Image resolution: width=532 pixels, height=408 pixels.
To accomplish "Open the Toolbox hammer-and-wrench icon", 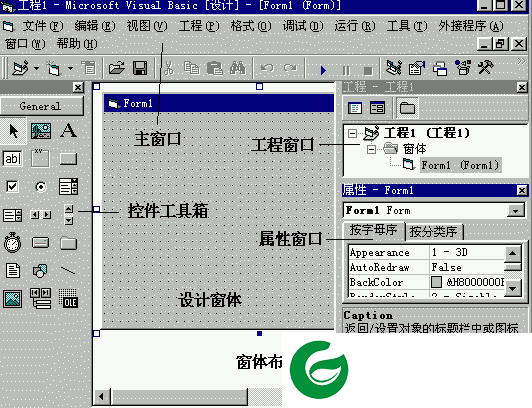I will coord(486,67).
